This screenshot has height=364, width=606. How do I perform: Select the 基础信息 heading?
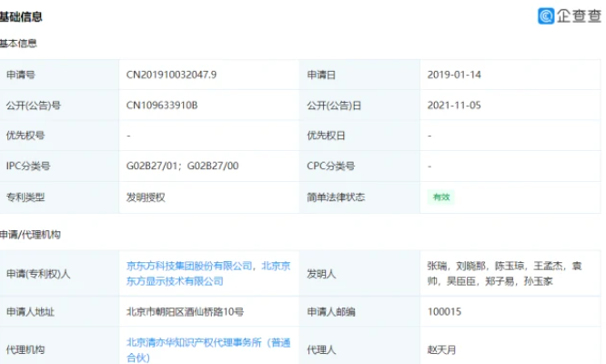(21, 16)
